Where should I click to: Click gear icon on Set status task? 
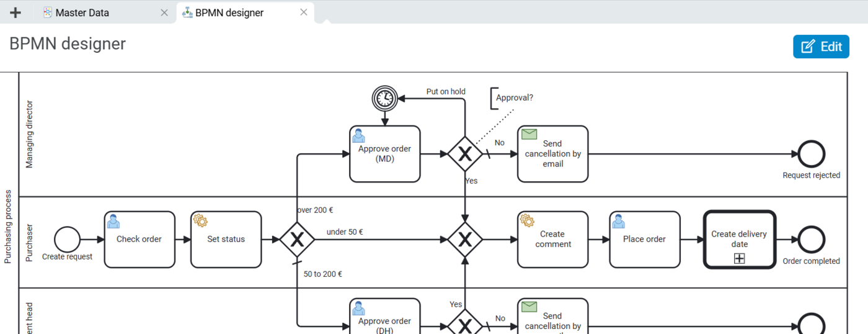point(200,220)
